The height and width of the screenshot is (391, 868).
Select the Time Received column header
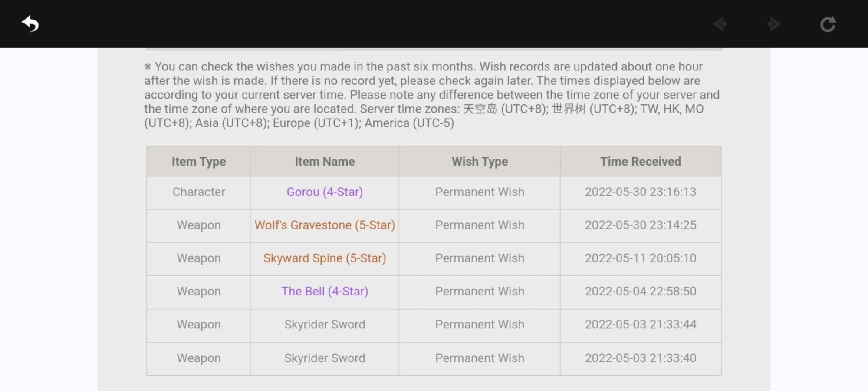tap(641, 162)
